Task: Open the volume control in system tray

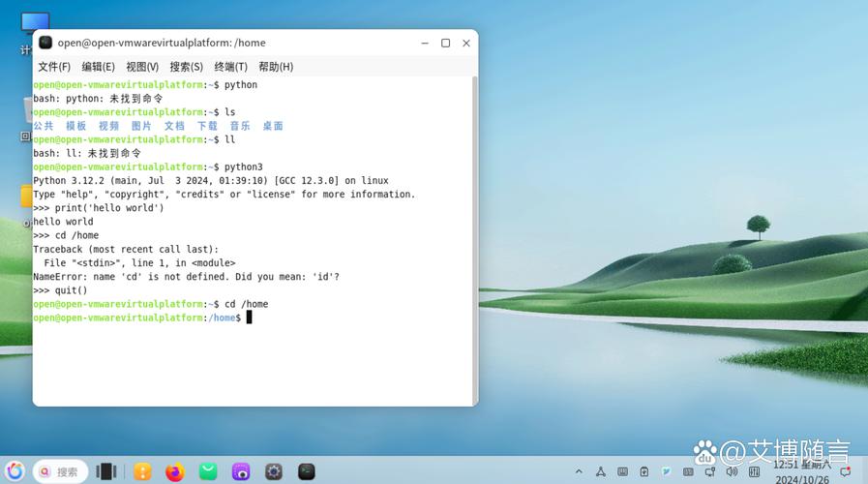Action: tap(731, 471)
